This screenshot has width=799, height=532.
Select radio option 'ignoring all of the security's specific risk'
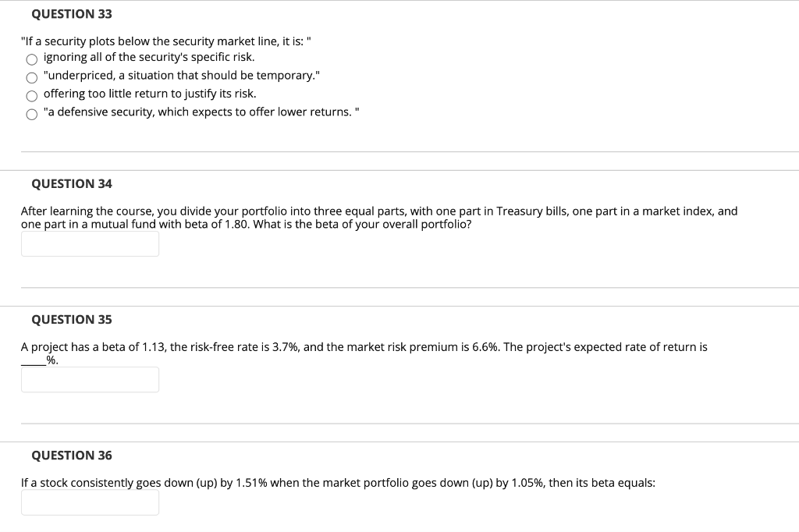point(32,59)
